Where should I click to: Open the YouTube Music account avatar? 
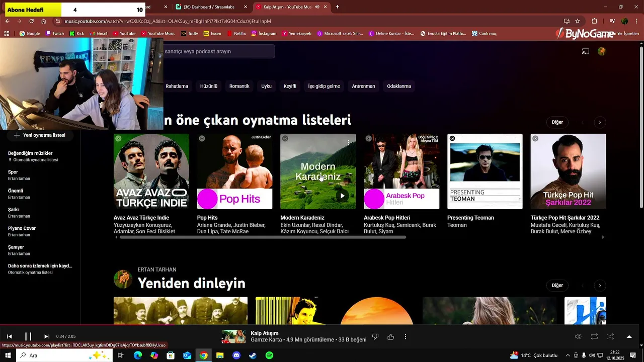click(x=602, y=51)
